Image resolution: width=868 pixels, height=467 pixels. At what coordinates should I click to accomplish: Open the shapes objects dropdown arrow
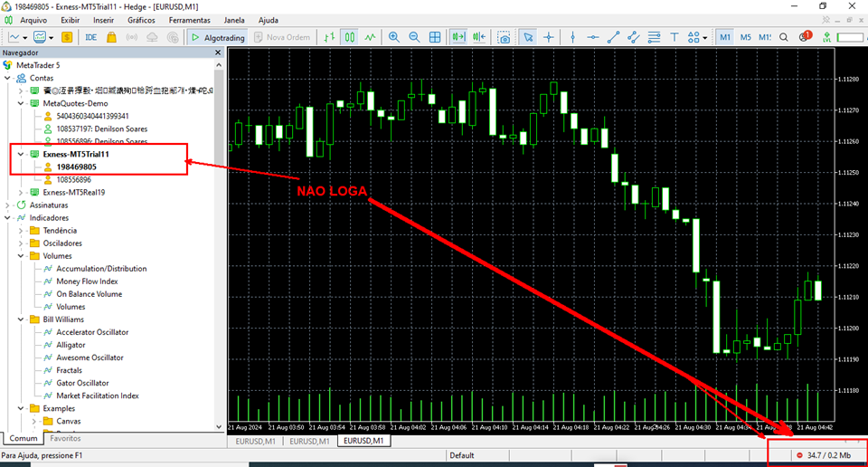click(x=704, y=38)
